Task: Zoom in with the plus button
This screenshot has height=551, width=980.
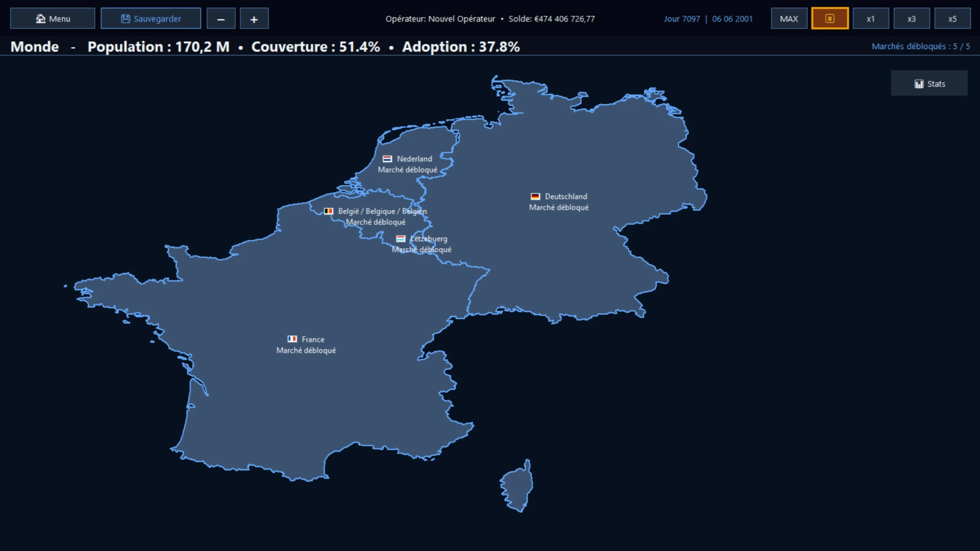Action: pos(254,18)
